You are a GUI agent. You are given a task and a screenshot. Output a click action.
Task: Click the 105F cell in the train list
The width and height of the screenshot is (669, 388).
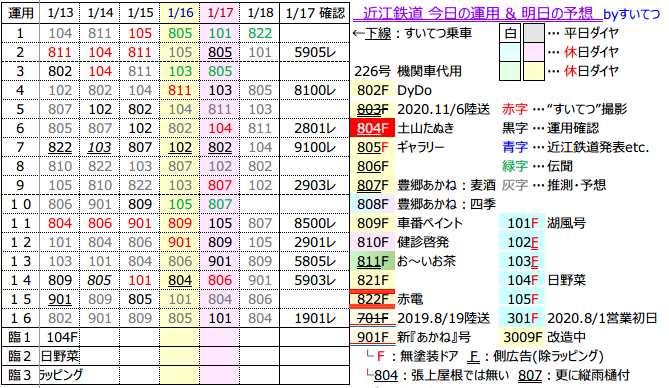tap(522, 299)
